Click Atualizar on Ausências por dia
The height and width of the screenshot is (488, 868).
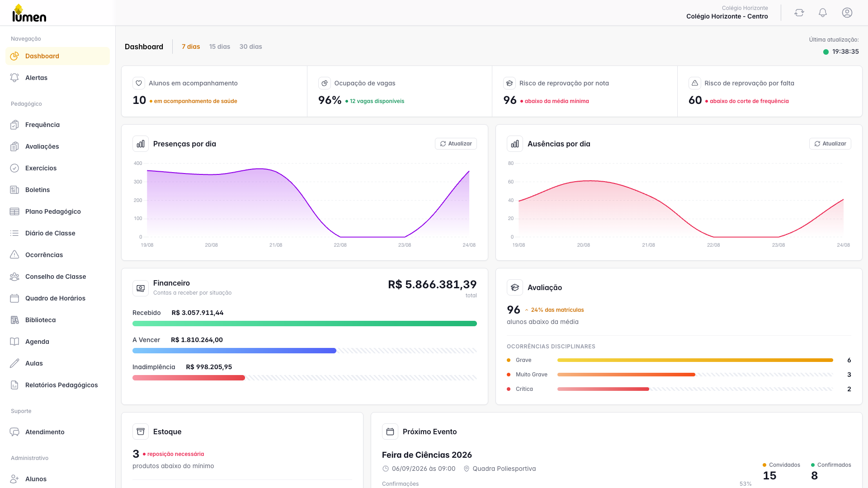(x=830, y=144)
